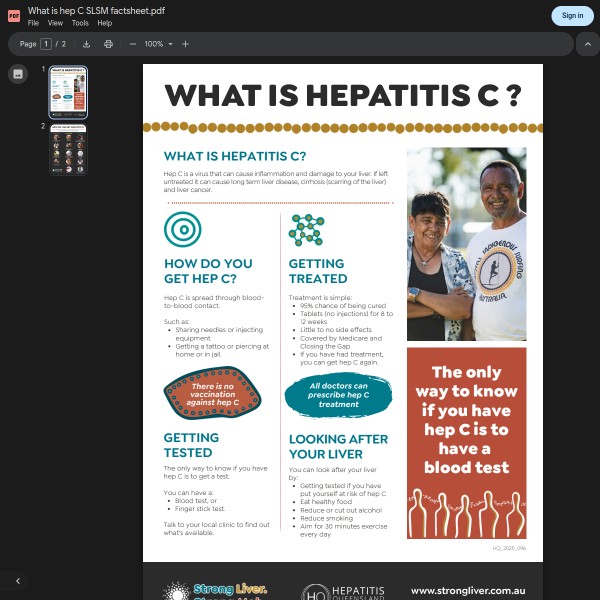Open the File menu
The width and height of the screenshot is (600, 600).
click(x=33, y=23)
